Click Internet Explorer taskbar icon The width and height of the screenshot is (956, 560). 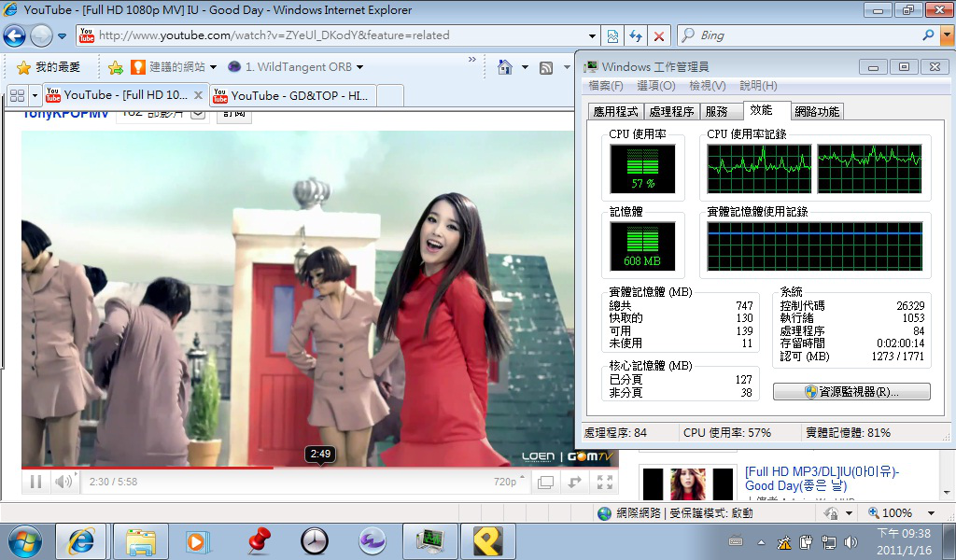[x=81, y=541]
